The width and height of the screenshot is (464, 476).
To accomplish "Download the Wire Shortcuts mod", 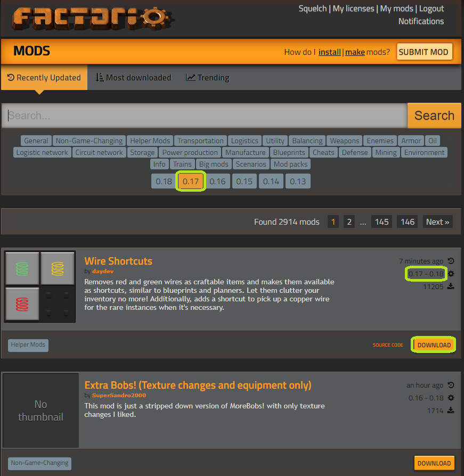I will click(434, 345).
